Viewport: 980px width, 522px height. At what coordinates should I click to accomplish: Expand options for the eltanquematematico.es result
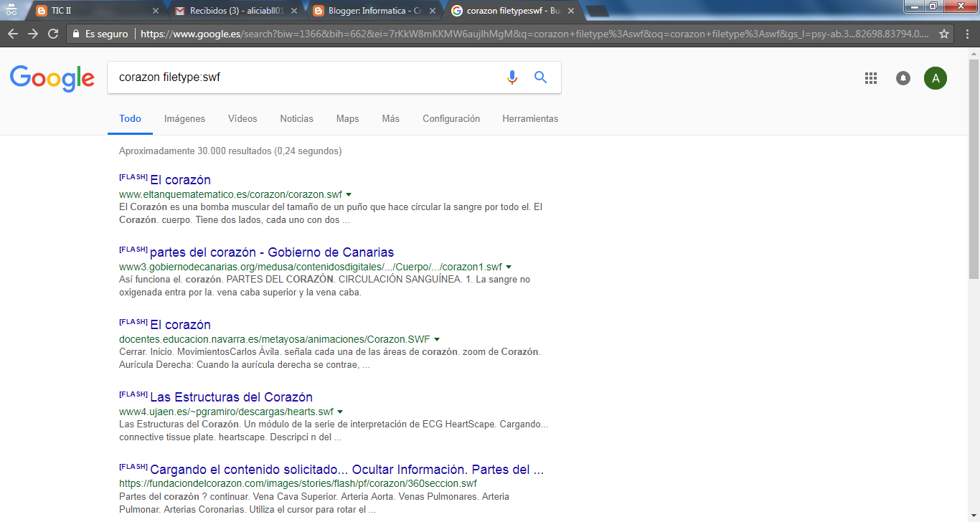(349, 194)
